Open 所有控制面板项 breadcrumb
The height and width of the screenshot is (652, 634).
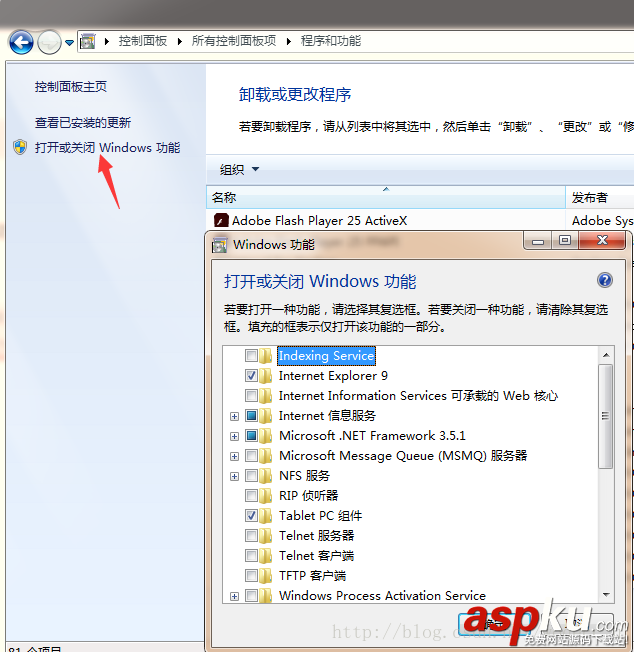(234, 41)
